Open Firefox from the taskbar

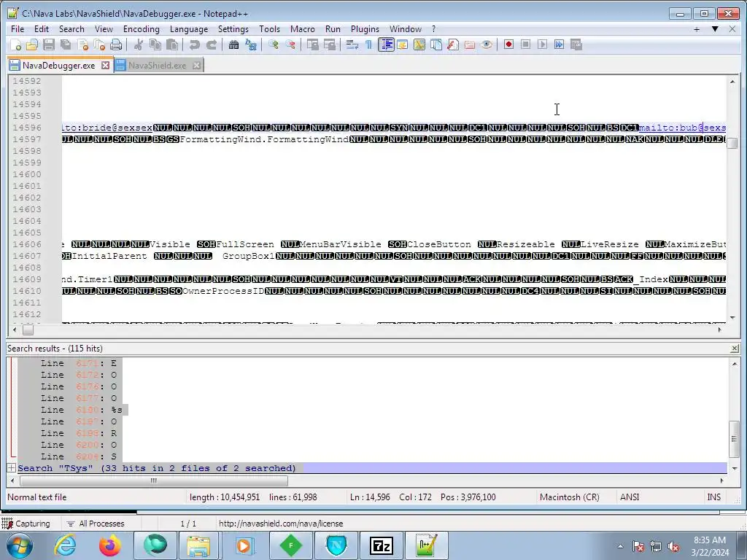point(109,545)
